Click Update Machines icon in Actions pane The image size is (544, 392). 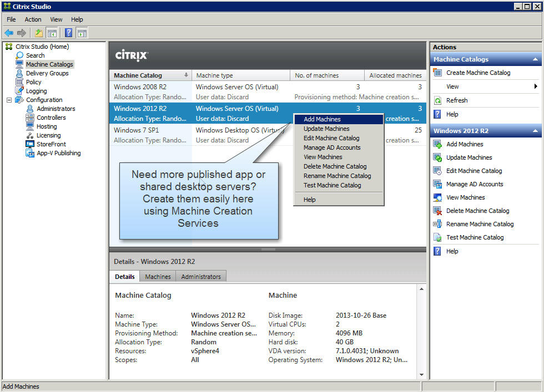(x=437, y=157)
